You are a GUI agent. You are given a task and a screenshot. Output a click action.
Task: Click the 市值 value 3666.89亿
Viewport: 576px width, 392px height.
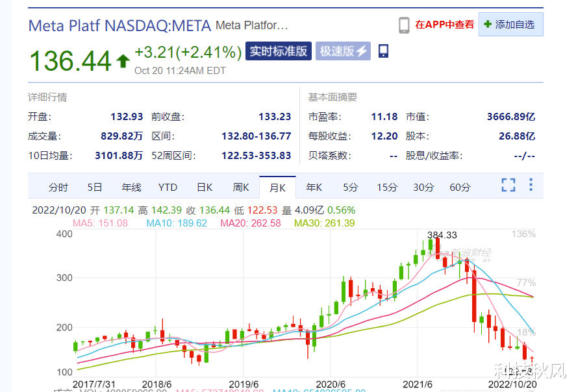511,117
